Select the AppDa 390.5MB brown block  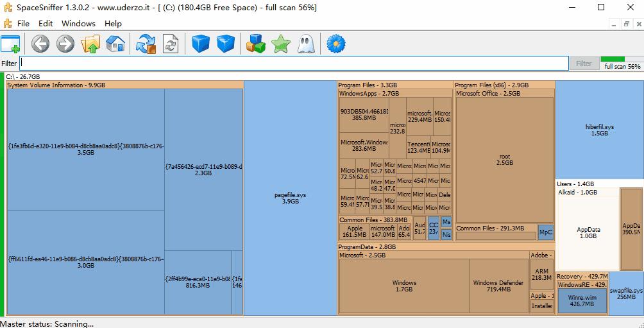[x=631, y=229]
